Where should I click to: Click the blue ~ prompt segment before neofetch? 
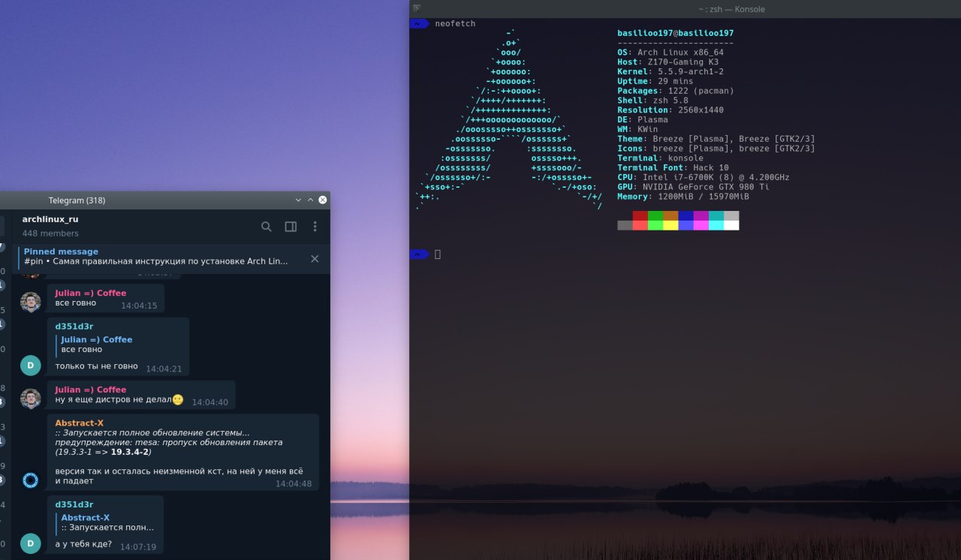click(420, 24)
